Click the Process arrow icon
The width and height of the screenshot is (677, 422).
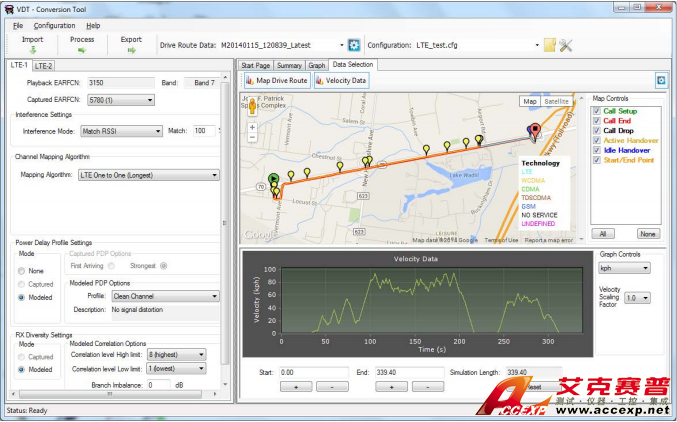(x=82, y=49)
